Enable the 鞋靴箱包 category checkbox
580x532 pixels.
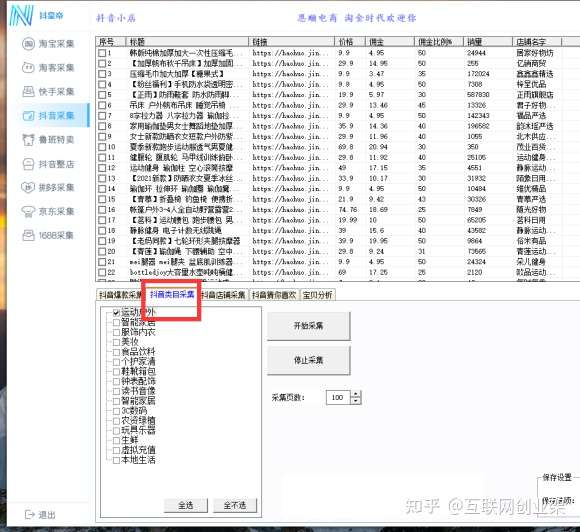117,371
